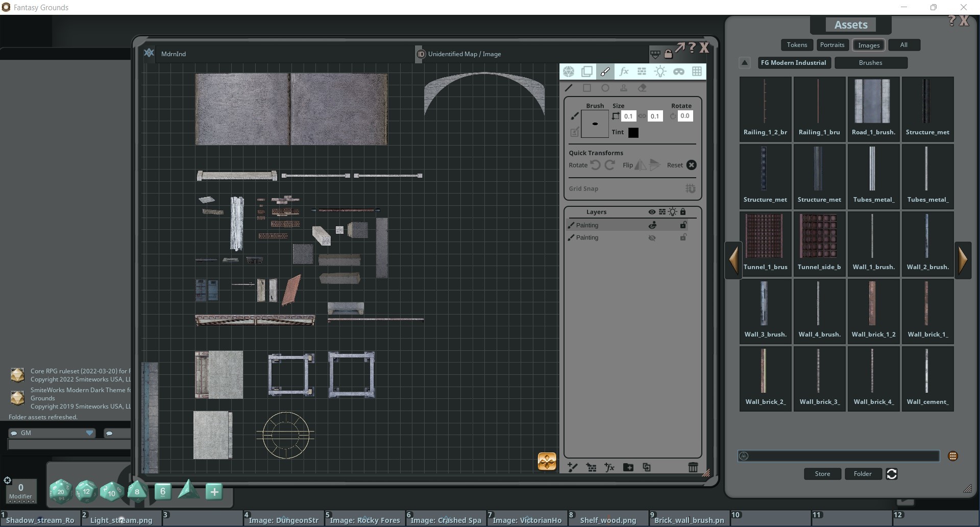The height and width of the screenshot is (527, 980).
Task: Switch to the Tokens tab in Assets
Action: coord(797,45)
